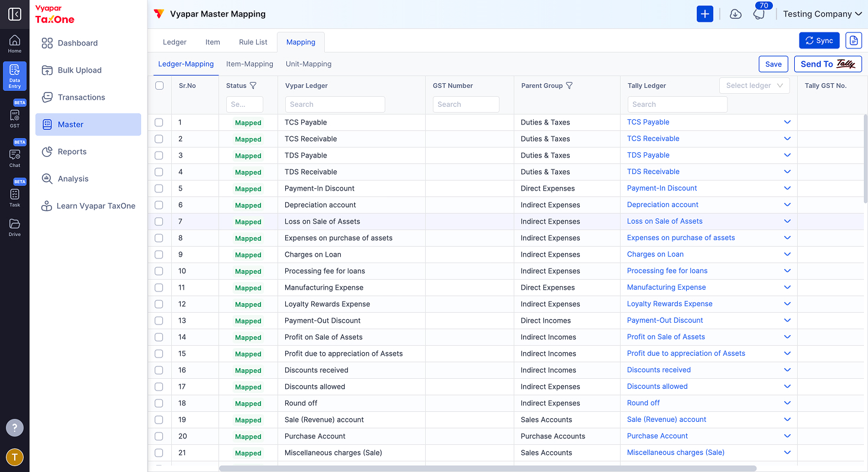The height and width of the screenshot is (472, 868).
Task: Click the blue plus add button
Action: tap(705, 14)
